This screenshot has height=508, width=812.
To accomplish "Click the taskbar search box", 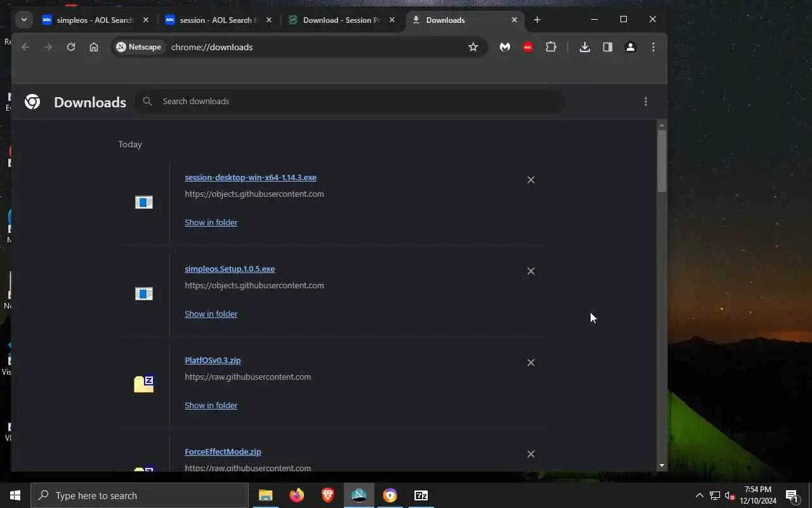I will pyautogui.click(x=140, y=495).
